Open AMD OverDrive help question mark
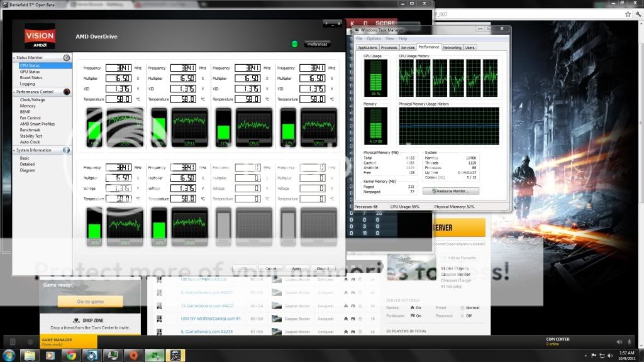Viewport: 644px width, 362px height. coord(326,24)
